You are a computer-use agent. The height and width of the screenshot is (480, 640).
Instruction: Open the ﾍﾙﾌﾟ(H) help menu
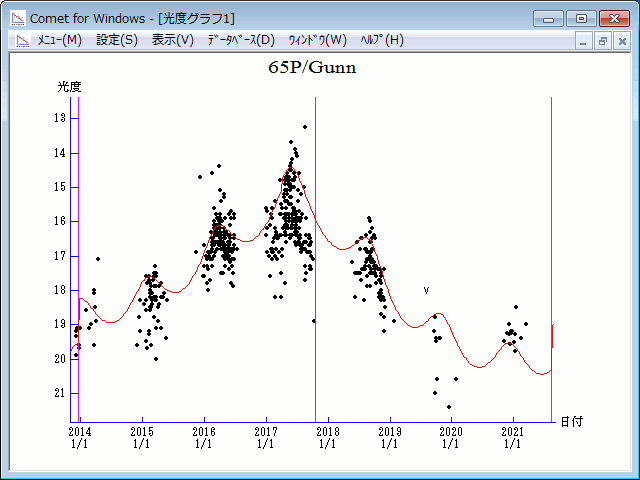pyautogui.click(x=382, y=40)
